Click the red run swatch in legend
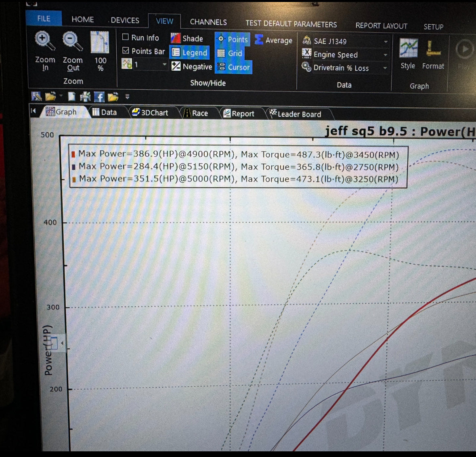The image size is (476, 457). coord(73,154)
